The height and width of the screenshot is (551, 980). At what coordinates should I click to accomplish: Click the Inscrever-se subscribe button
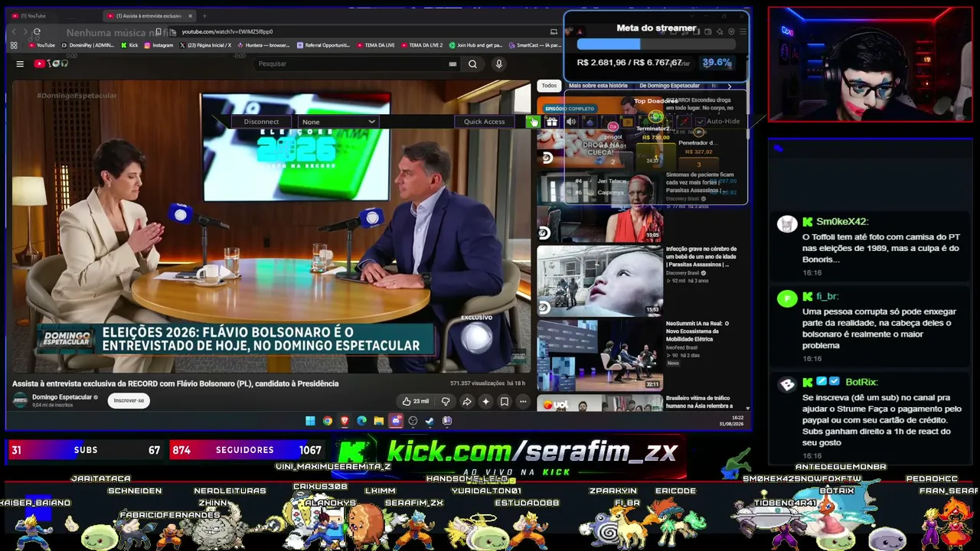(129, 400)
